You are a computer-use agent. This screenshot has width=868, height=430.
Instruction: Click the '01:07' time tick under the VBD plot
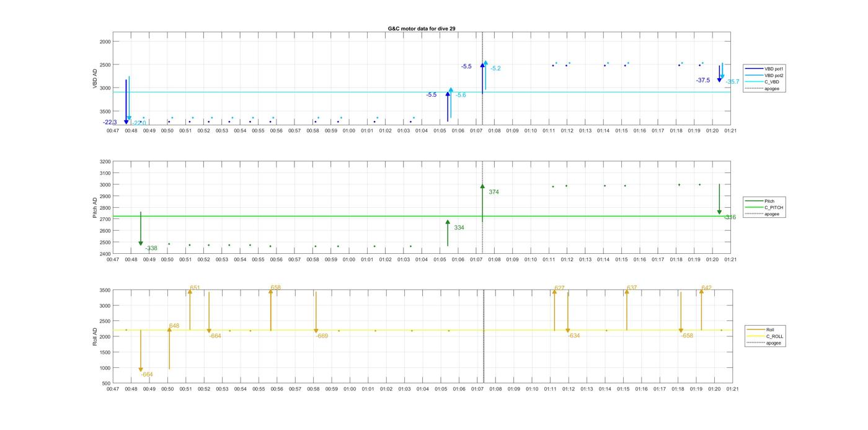476,131
